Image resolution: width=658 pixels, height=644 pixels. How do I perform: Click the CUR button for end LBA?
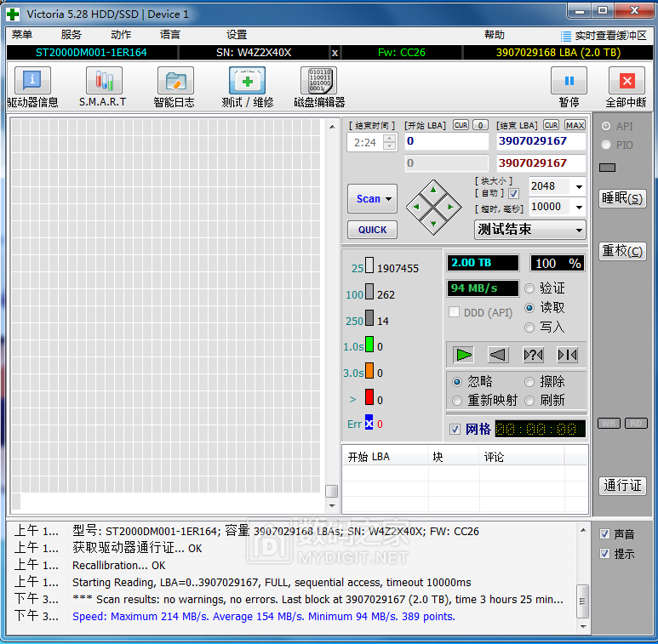pyautogui.click(x=551, y=125)
